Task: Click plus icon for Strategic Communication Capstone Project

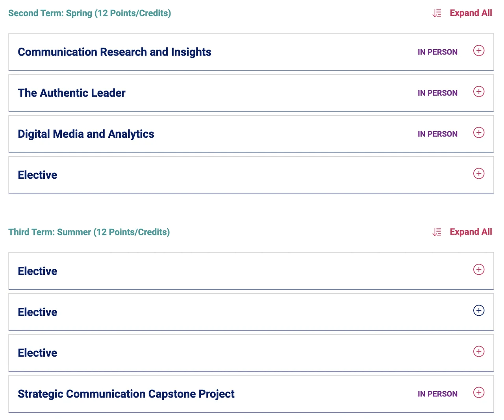Action: (478, 392)
